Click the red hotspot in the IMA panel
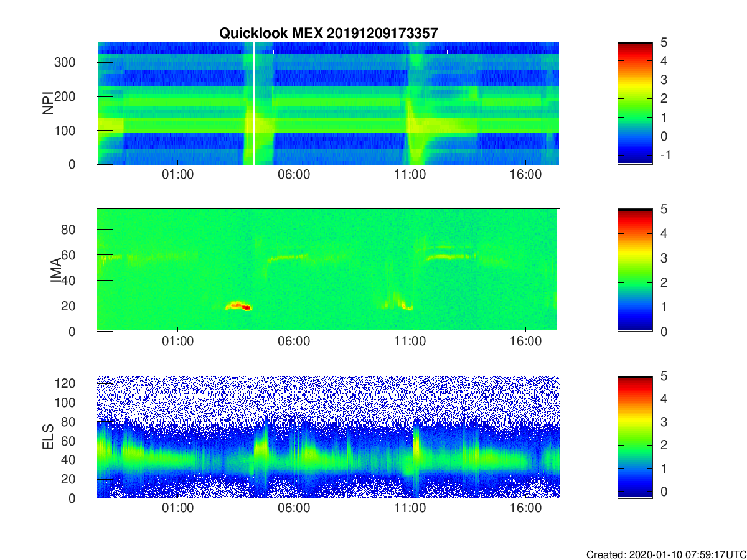The image size is (747, 560). (x=240, y=306)
